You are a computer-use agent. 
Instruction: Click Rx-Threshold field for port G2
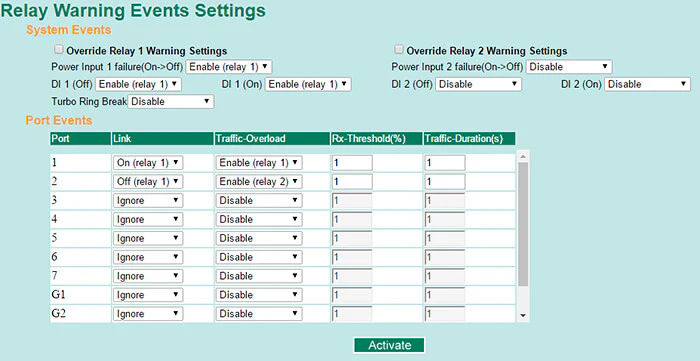[x=352, y=314]
